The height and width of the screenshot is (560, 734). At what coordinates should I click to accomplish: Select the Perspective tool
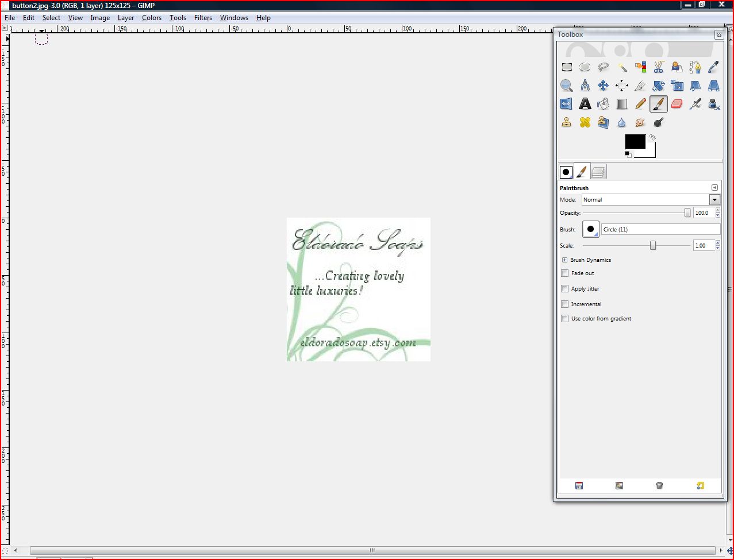[714, 86]
